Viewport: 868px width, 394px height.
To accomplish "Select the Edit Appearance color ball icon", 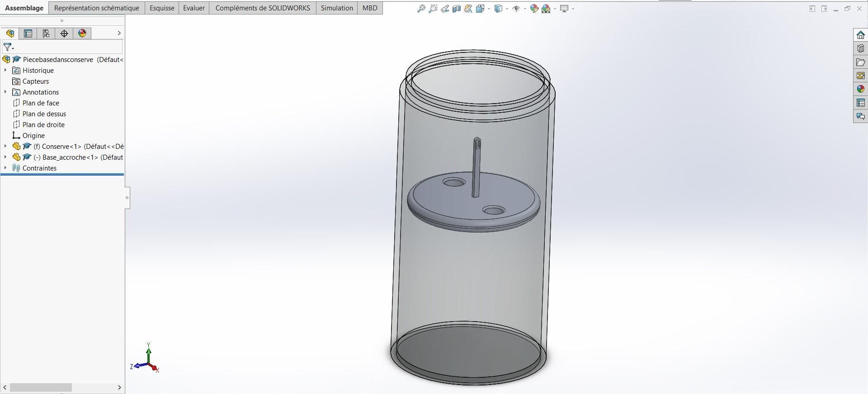I will pyautogui.click(x=534, y=9).
